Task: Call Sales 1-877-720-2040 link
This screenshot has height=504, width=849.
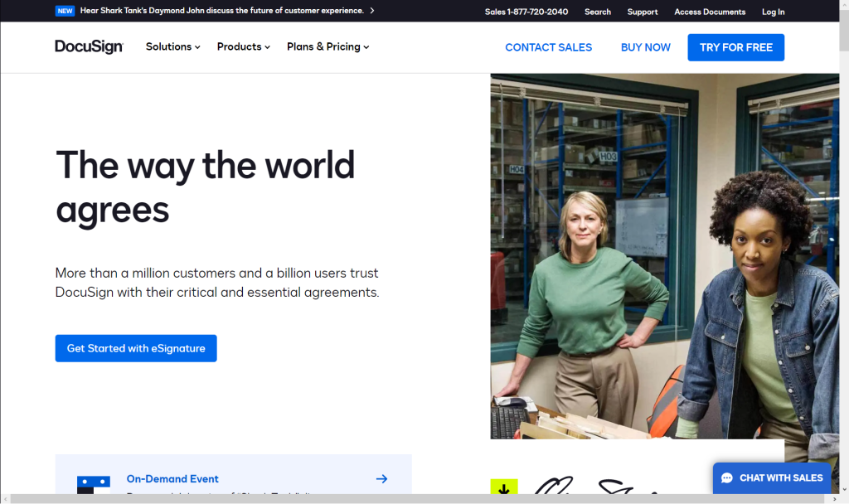Action: pyautogui.click(x=526, y=12)
